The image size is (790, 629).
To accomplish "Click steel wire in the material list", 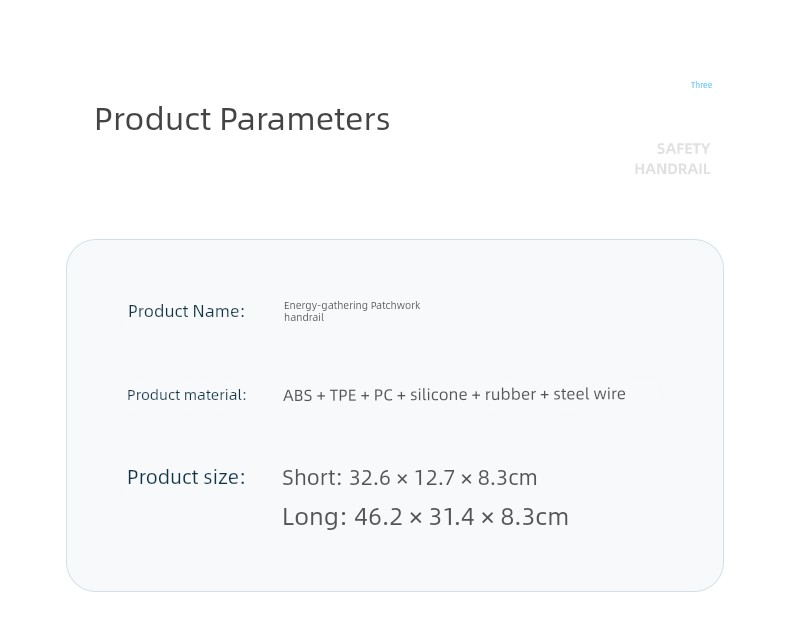I will [x=589, y=394].
